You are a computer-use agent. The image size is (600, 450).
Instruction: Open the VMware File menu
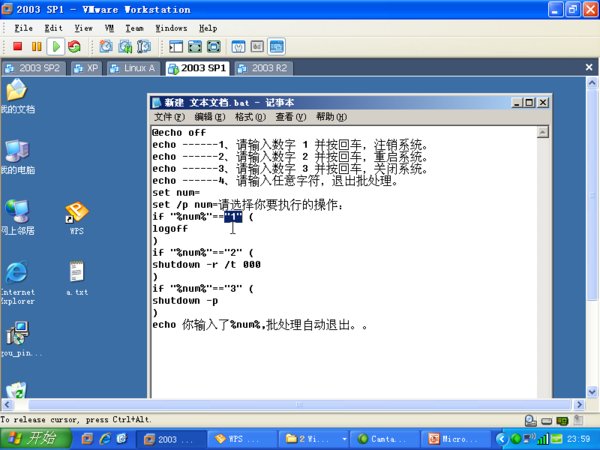click(x=24, y=28)
